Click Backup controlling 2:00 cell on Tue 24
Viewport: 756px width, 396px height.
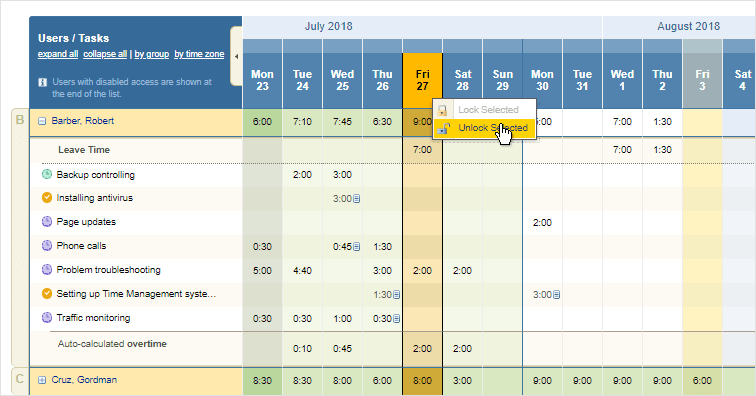tap(302, 175)
